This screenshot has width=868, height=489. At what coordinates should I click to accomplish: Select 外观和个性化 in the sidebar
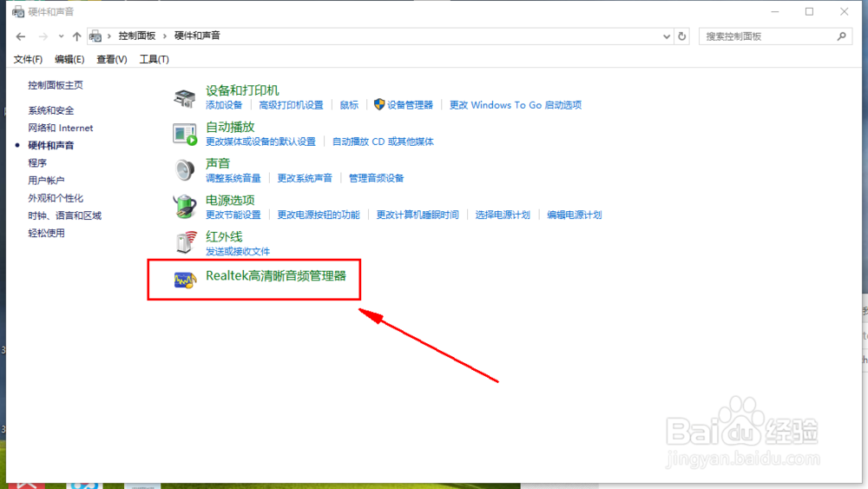click(56, 198)
